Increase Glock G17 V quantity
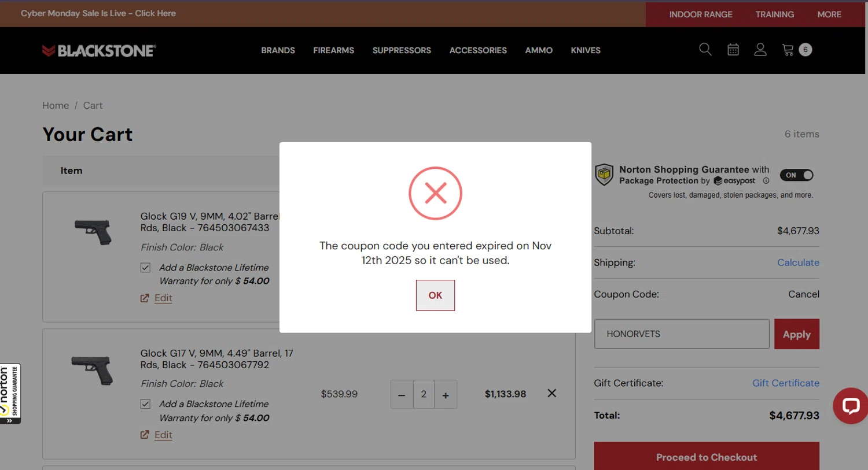 click(x=446, y=395)
